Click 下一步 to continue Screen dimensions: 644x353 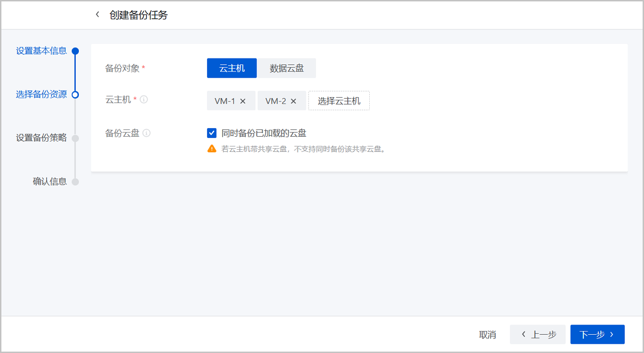pyautogui.click(x=597, y=335)
